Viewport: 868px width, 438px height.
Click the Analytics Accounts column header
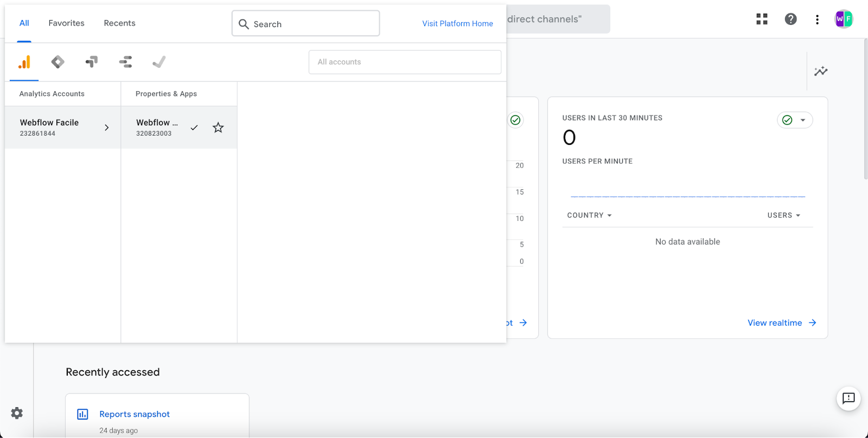click(x=52, y=94)
